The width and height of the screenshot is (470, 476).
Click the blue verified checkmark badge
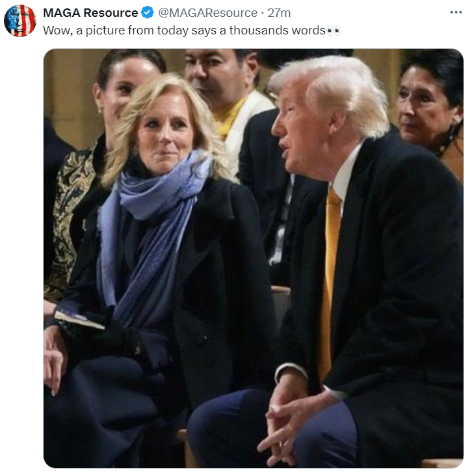click(148, 13)
